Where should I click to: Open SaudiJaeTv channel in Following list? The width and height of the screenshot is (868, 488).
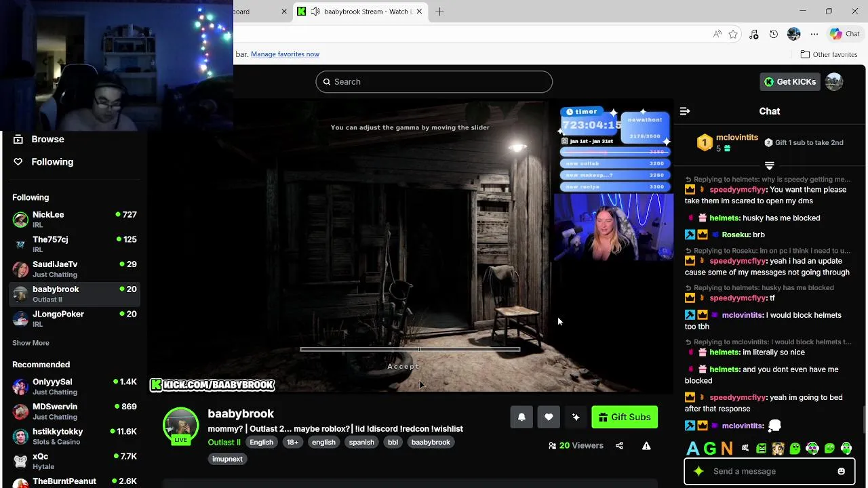(x=75, y=269)
